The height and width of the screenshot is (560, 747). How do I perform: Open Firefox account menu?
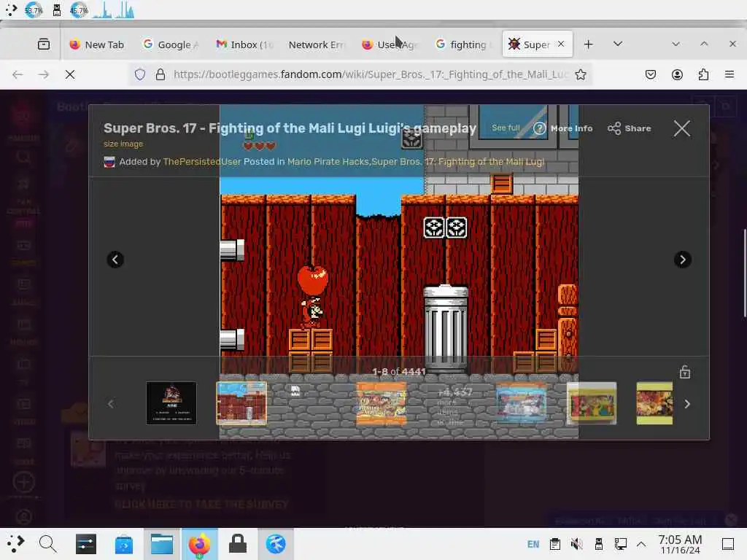pyautogui.click(x=677, y=74)
